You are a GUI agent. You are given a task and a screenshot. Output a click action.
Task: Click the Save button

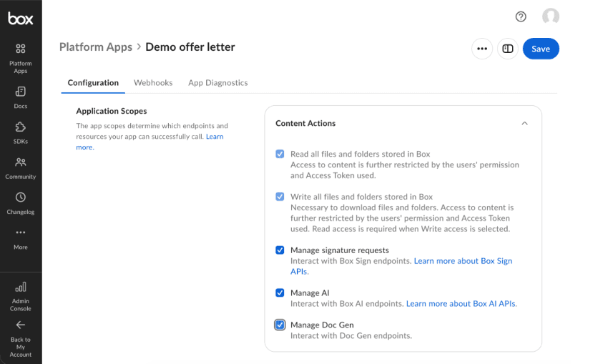[541, 49]
